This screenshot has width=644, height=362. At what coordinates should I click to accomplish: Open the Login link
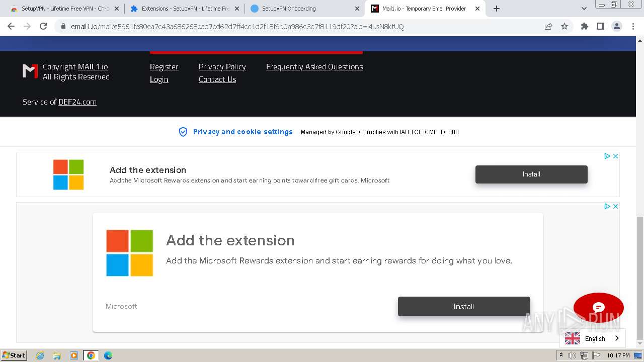pyautogui.click(x=159, y=79)
